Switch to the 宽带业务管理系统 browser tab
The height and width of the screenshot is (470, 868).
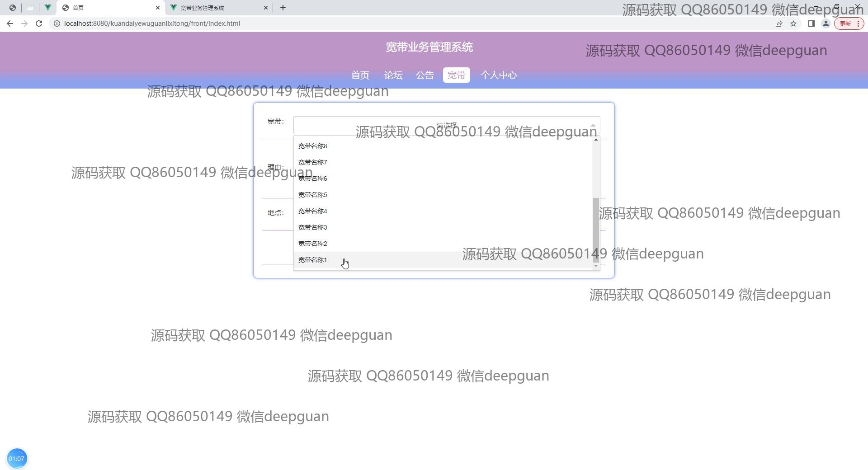point(219,8)
